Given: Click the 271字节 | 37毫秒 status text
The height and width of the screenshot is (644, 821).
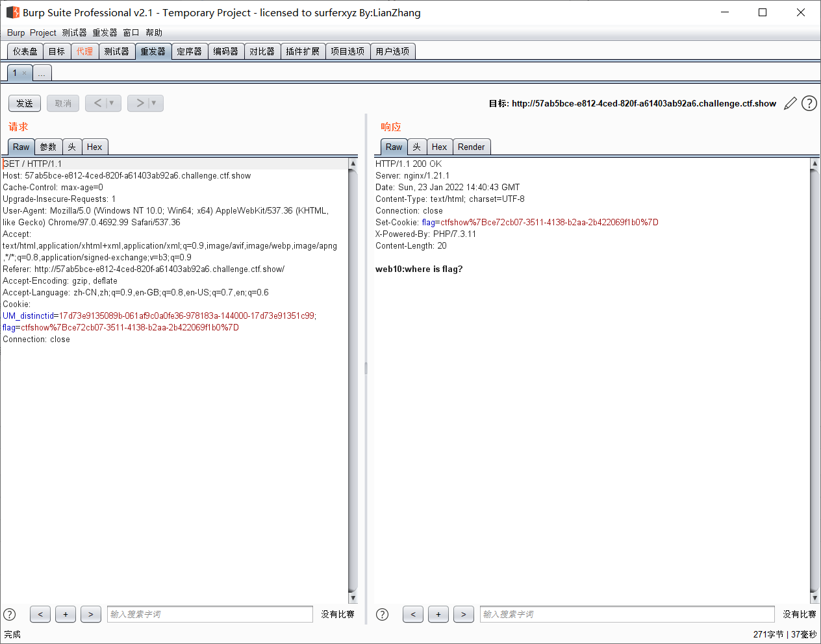Looking at the screenshot, I should (x=785, y=634).
